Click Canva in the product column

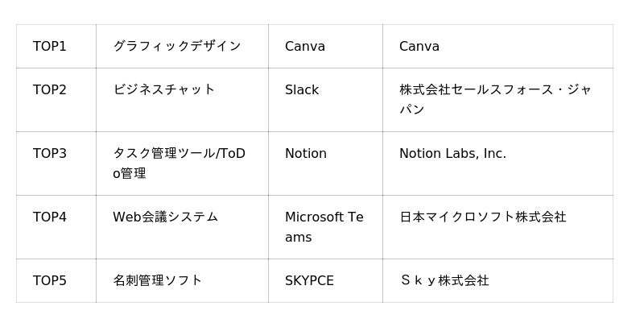tap(326, 46)
